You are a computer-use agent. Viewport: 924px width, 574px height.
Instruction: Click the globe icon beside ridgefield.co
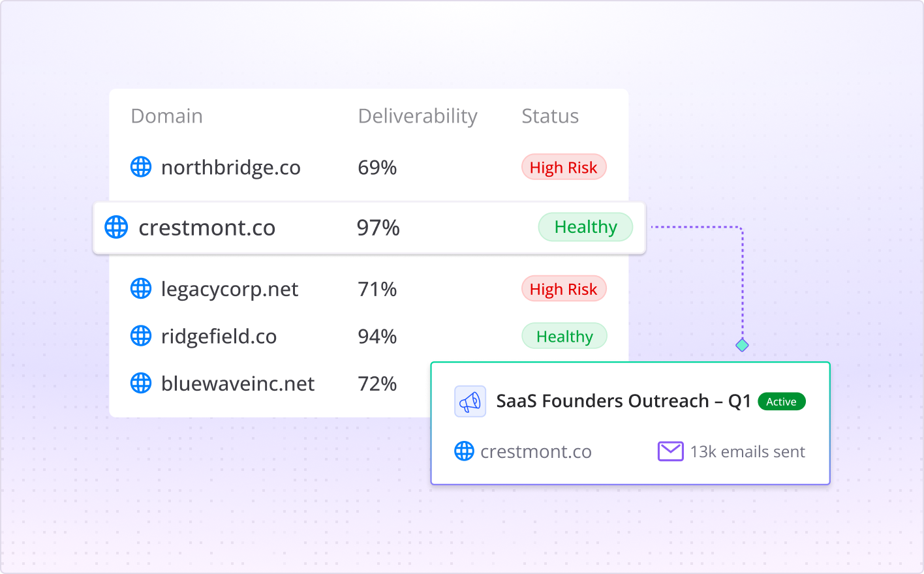(x=141, y=336)
